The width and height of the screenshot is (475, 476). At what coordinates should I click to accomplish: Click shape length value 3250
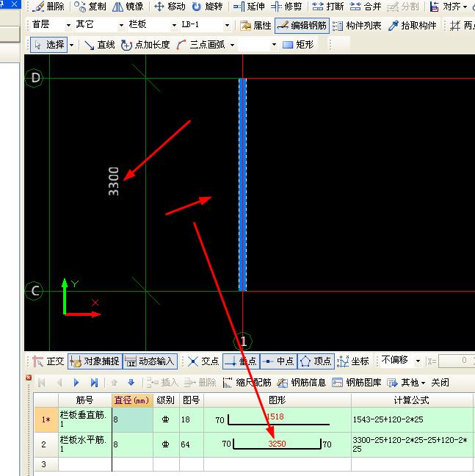pos(277,444)
